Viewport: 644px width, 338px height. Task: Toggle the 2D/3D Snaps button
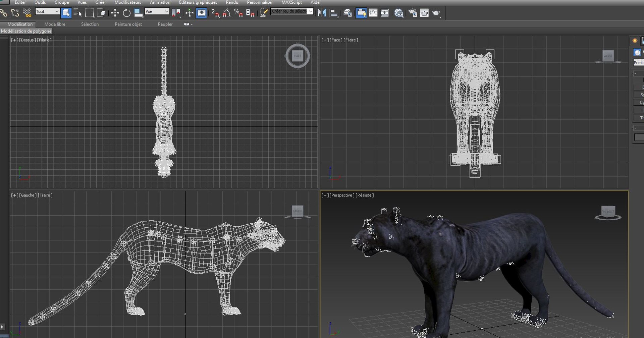[x=215, y=13]
